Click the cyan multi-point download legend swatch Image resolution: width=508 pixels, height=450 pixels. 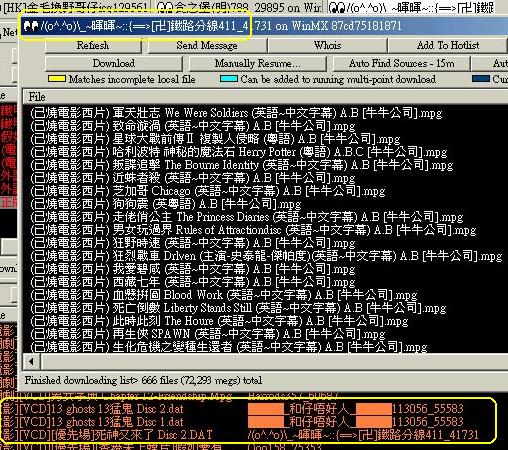pyautogui.click(x=229, y=79)
